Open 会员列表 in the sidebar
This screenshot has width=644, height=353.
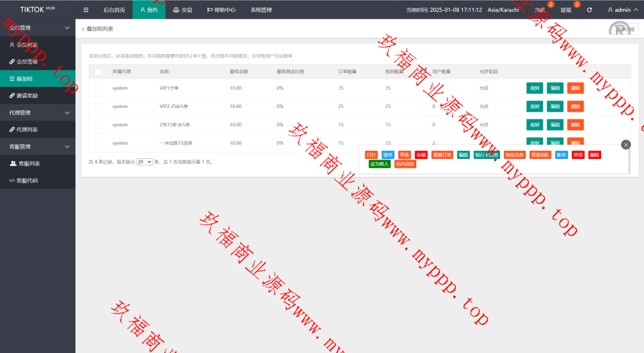pos(27,45)
